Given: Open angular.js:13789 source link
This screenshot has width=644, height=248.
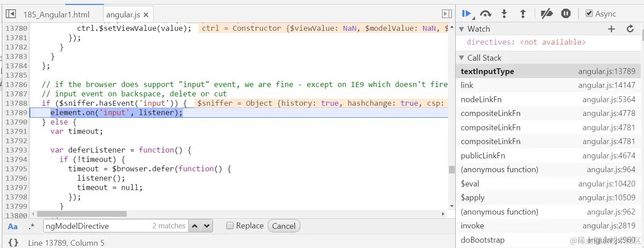Looking at the screenshot, I should 607,71.
